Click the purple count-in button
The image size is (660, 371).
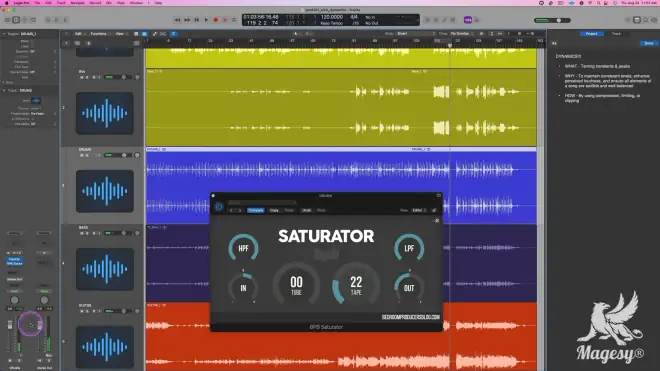click(x=468, y=20)
